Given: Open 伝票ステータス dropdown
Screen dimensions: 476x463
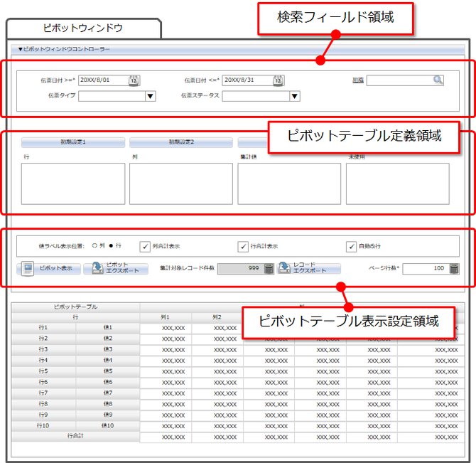Looking at the screenshot, I should tap(294, 96).
